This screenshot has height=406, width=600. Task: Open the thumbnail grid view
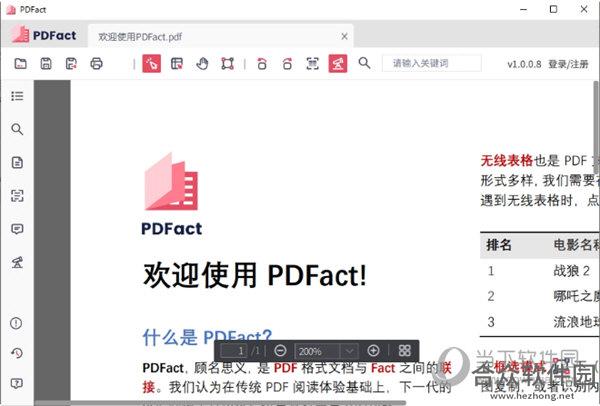404,351
